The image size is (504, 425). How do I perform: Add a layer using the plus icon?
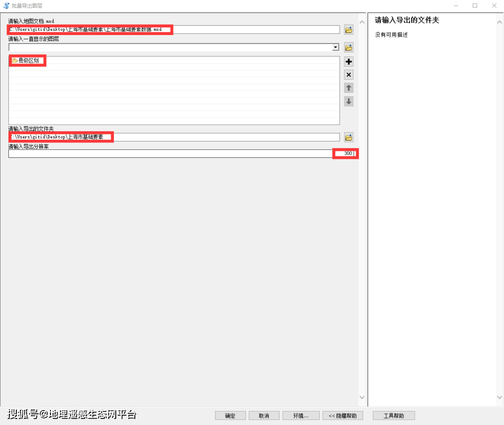[349, 61]
